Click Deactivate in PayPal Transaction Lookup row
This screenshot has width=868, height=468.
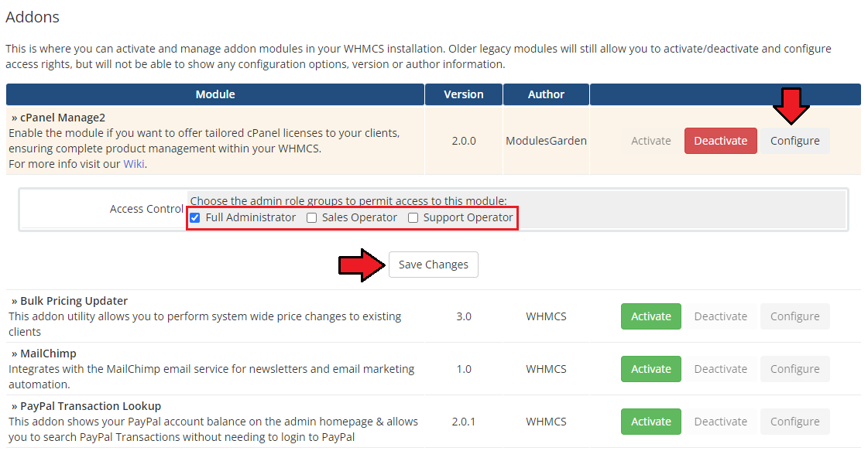pos(720,422)
